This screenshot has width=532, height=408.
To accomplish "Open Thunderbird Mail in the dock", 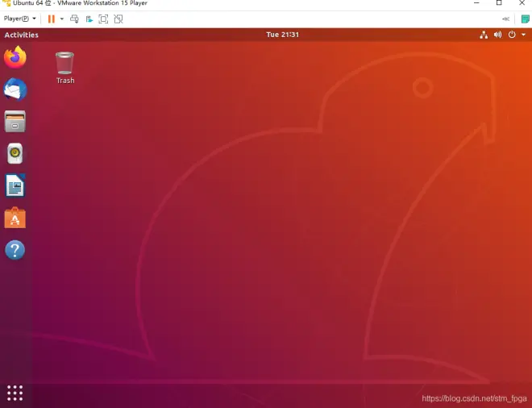I will tap(15, 90).
